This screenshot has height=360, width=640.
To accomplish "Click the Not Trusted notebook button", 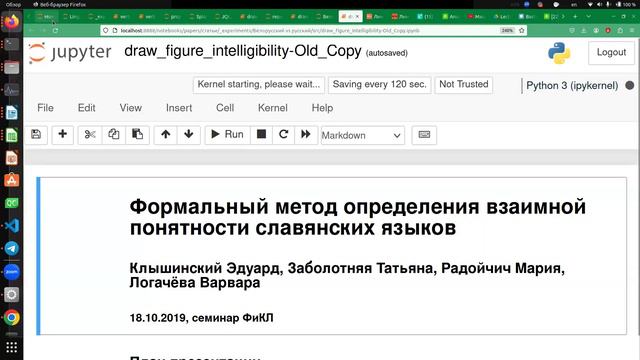I will pyautogui.click(x=464, y=84).
